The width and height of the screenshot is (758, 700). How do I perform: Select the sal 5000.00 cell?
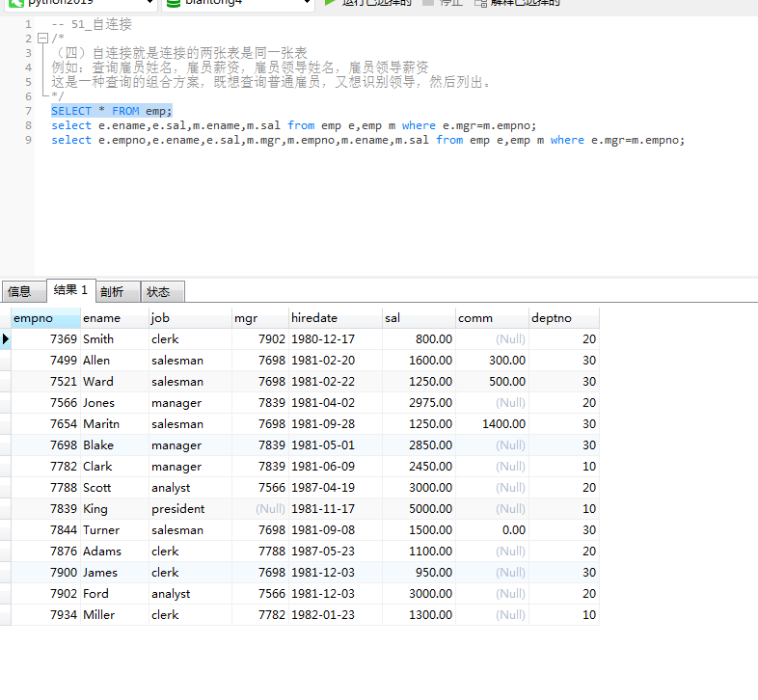click(419, 509)
